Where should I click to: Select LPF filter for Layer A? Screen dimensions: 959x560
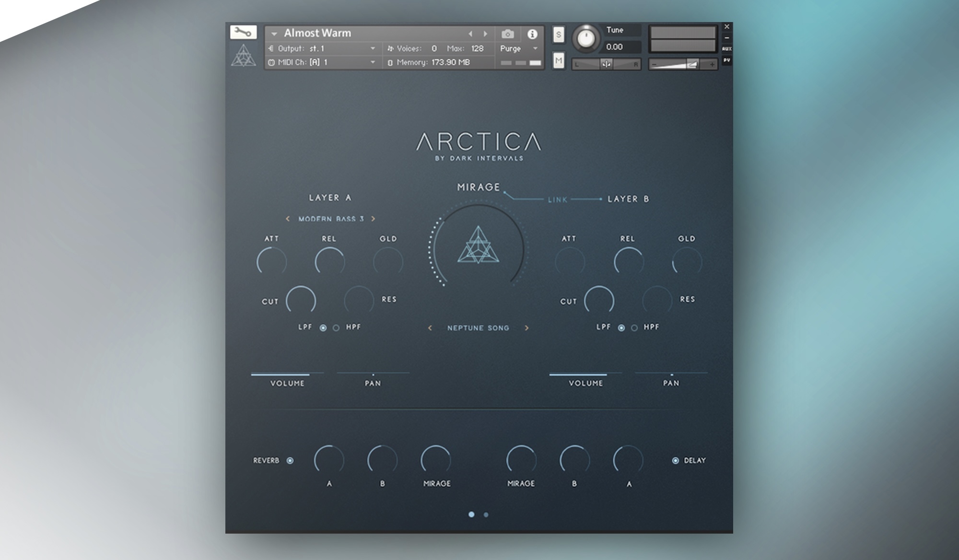323,328
